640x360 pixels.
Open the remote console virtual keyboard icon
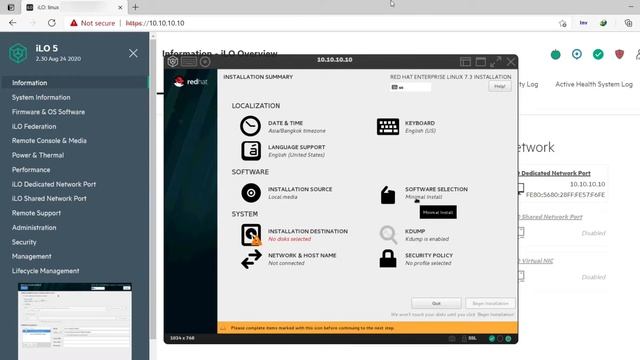pyautogui.click(x=189, y=62)
